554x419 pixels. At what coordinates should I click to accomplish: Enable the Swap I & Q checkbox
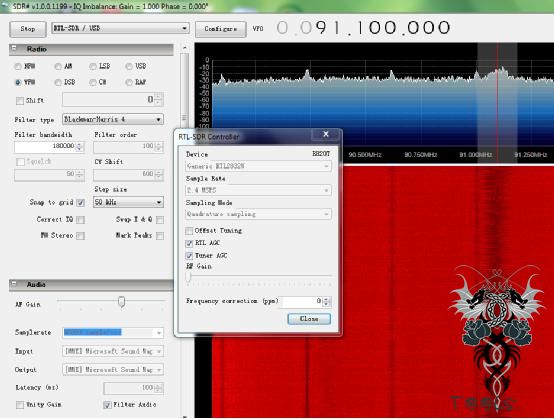(160, 220)
